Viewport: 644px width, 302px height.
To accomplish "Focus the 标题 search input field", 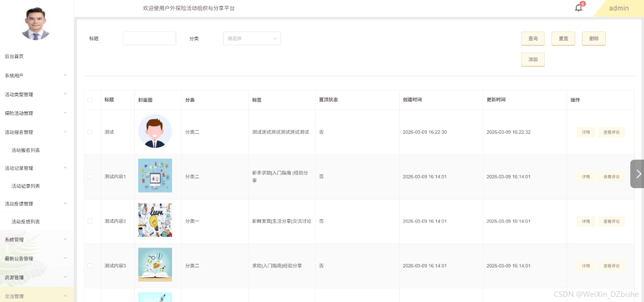I will click(150, 38).
